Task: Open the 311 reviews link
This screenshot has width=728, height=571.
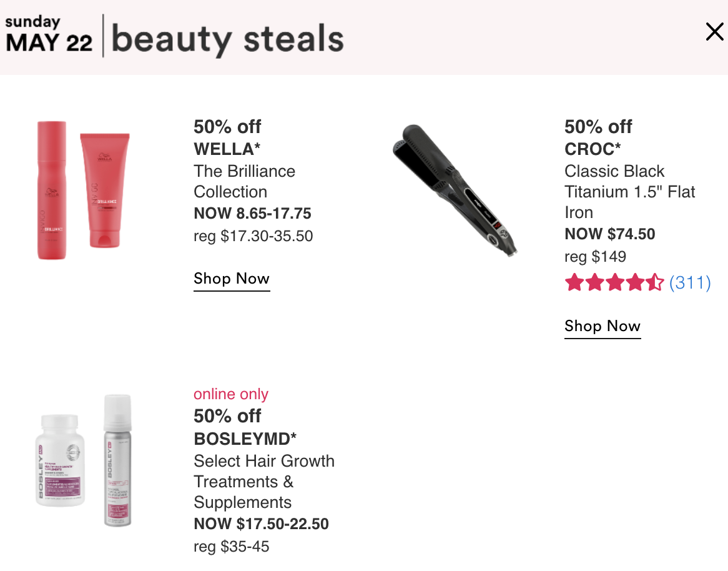Action: [690, 282]
